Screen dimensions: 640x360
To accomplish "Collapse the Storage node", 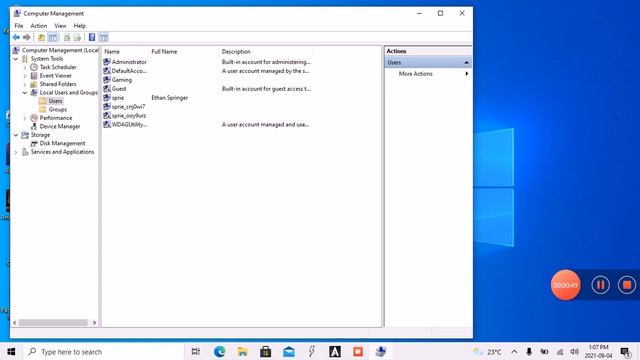I will (16, 135).
